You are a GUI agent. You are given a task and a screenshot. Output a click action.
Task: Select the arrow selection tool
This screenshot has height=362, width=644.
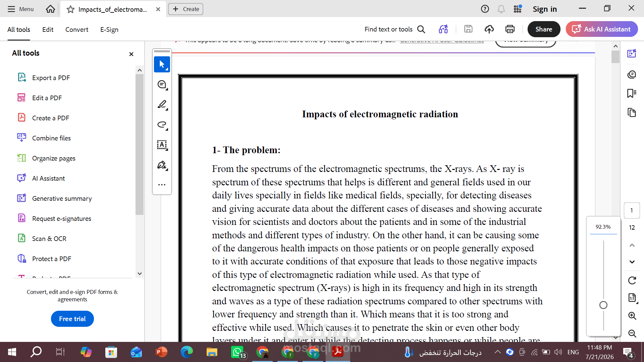[x=162, y=64]
